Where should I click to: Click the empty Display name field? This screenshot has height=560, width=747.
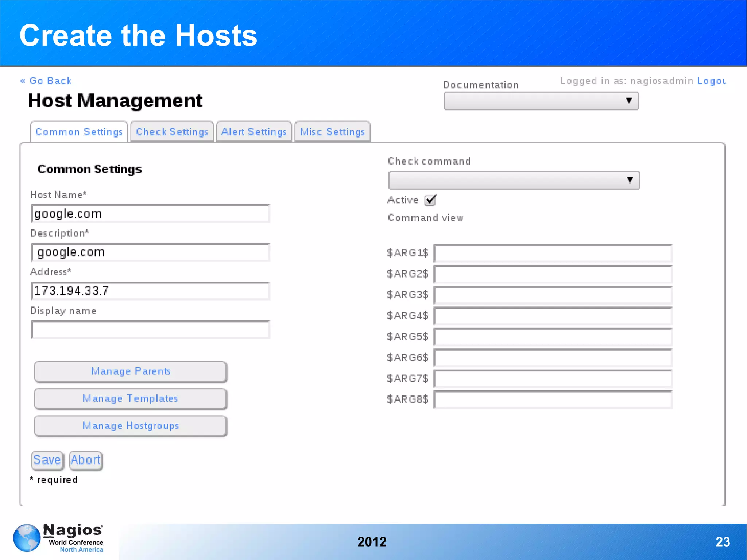tap(150, 330)
